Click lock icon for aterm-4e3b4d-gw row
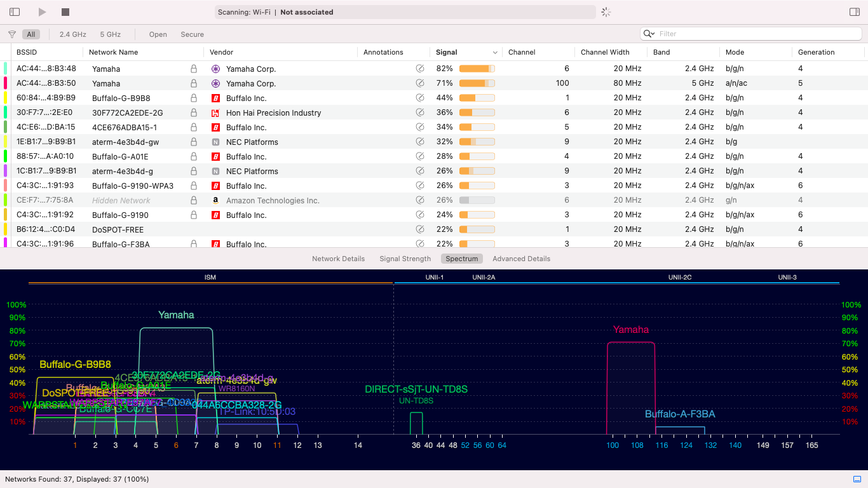The image size is (868, 488). click(x=194, y=142)
